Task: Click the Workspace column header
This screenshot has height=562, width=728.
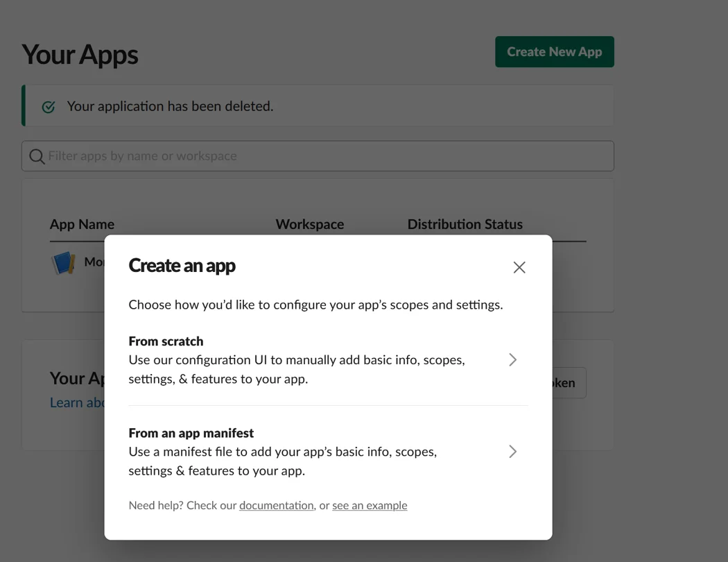Action: (309, 224)
